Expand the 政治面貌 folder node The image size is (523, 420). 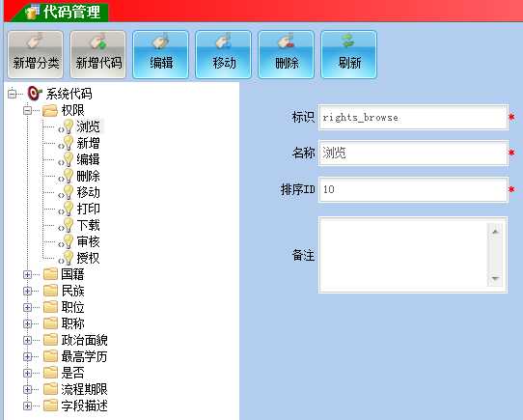tap(28, 340)
